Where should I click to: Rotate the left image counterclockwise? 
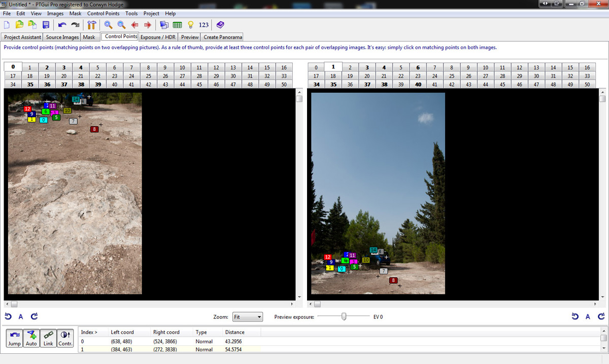pos(8,317)
